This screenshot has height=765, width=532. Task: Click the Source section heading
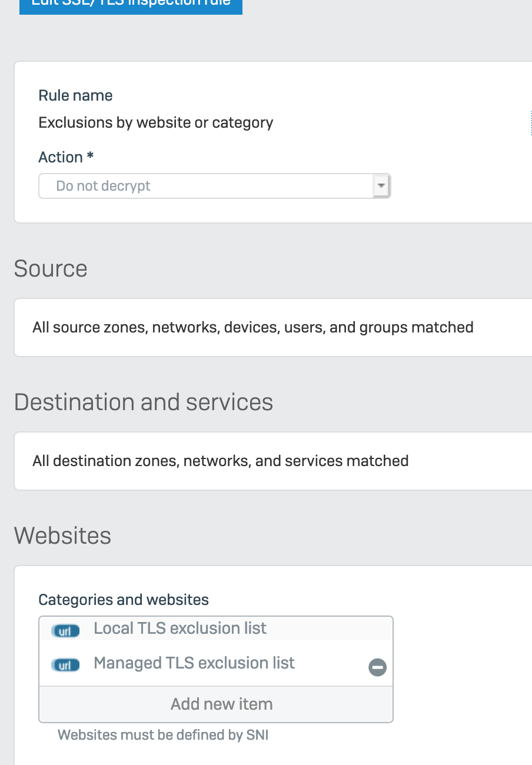[x=51, y=268]
